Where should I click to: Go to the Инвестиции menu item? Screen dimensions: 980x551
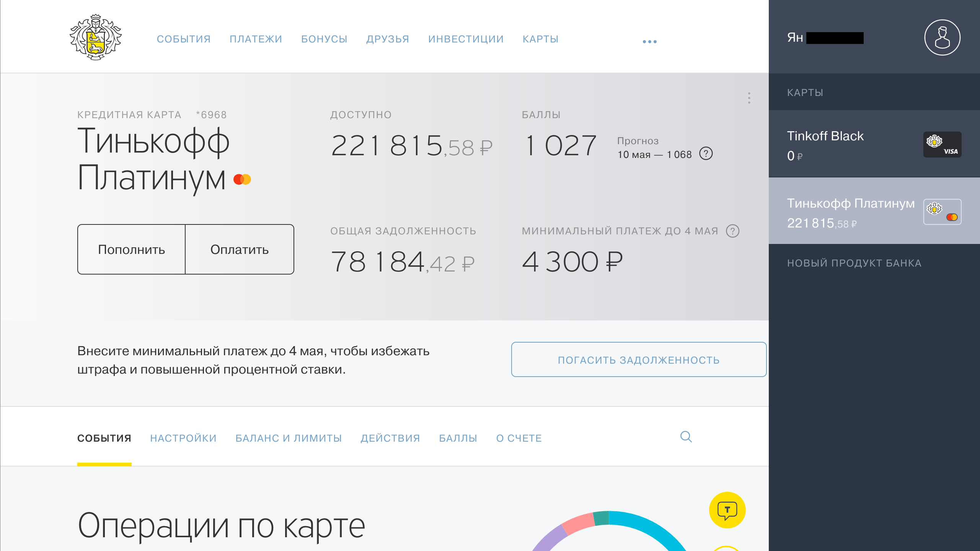click(466, 39)
